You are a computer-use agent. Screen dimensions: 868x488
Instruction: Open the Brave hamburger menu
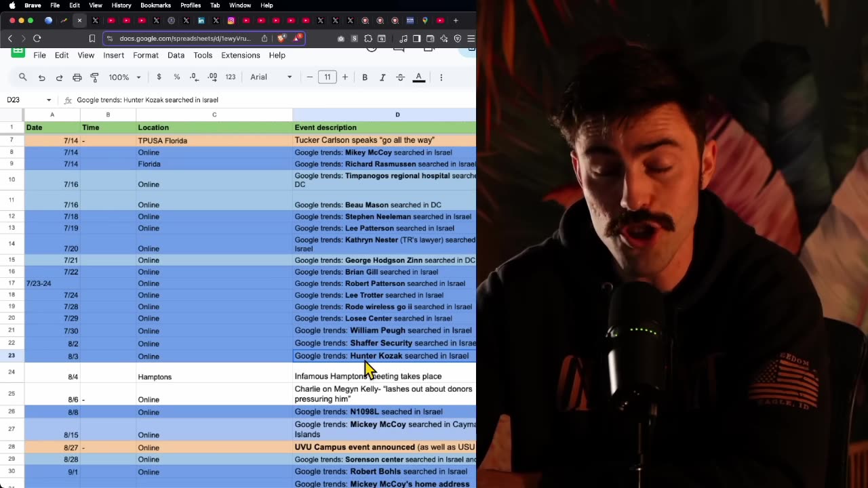[471, 39]
